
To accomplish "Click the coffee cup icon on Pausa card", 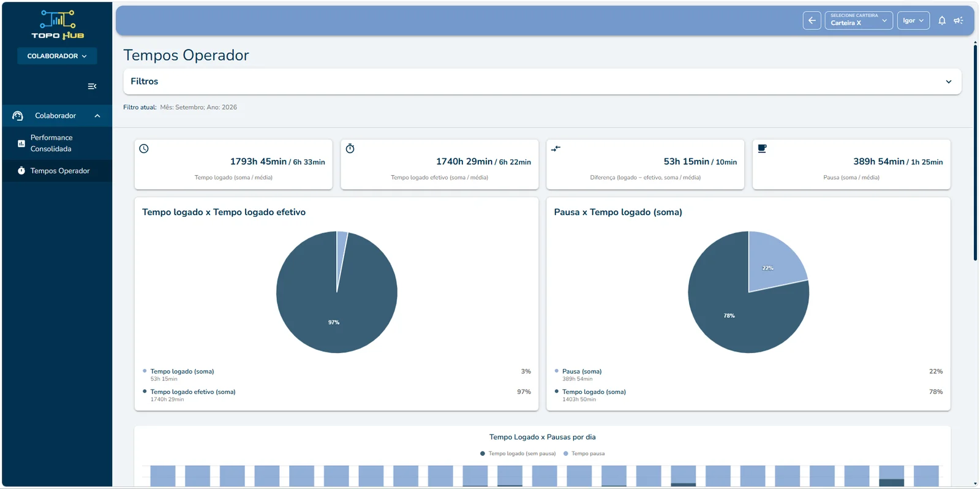I will click(762, 148).
